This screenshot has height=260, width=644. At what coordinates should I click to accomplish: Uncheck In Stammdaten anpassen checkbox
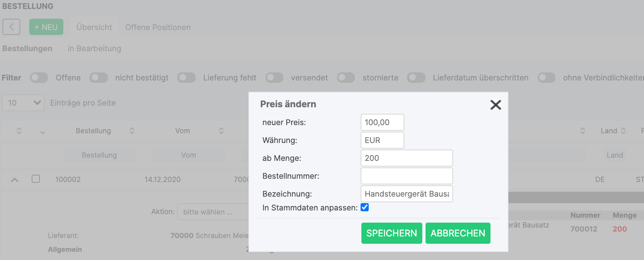tap(365, 208)
